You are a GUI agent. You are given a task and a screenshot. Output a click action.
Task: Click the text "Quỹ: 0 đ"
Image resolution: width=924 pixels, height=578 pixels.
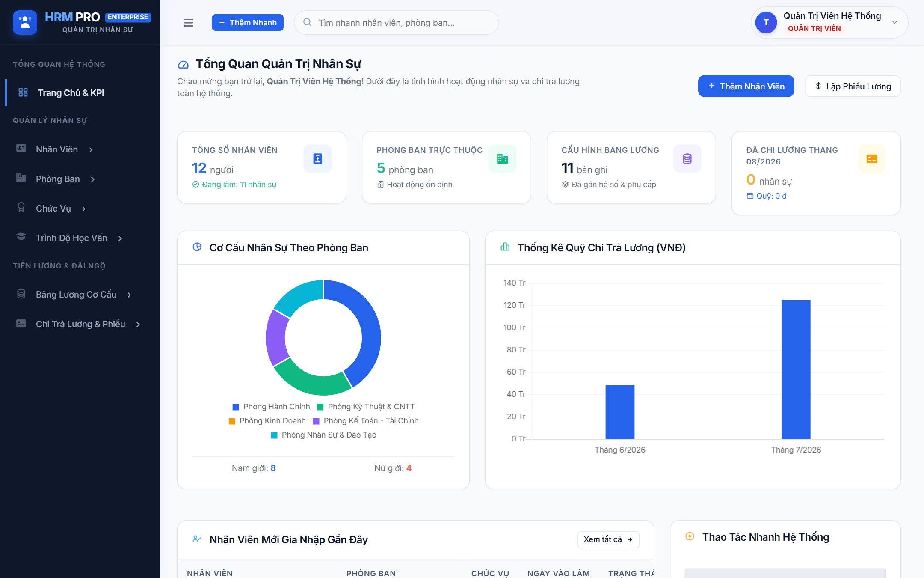click(x=771, y=196)
